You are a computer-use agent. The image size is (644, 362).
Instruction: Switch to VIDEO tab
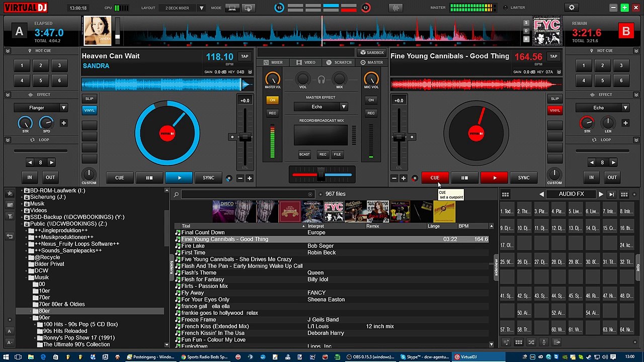(x=306, y=62)
